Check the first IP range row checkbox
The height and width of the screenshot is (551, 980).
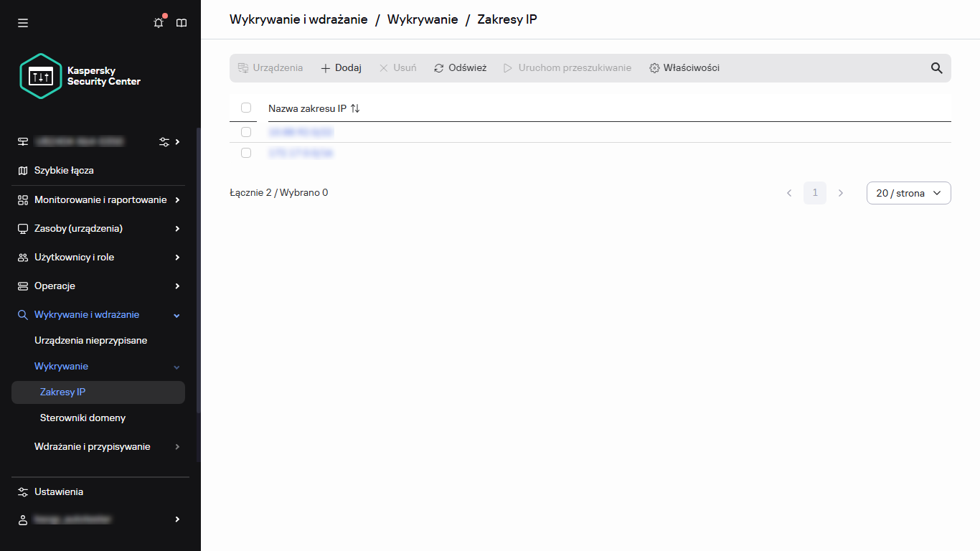[x=246, y=132]
